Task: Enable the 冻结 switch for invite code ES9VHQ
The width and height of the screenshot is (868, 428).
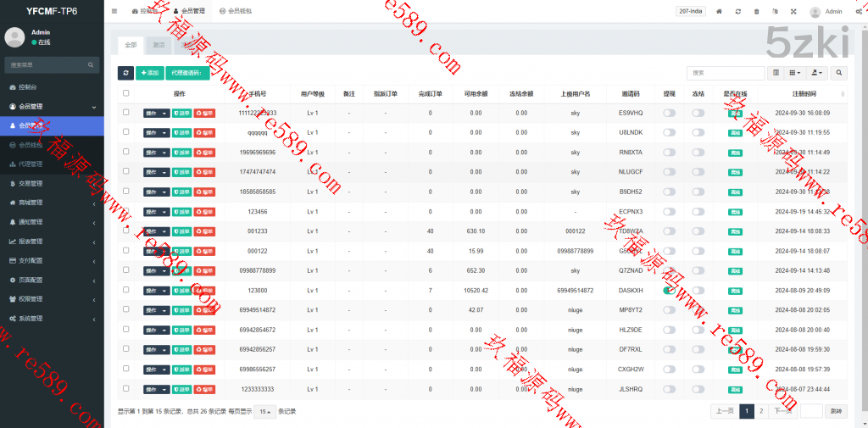Action: 698,113
